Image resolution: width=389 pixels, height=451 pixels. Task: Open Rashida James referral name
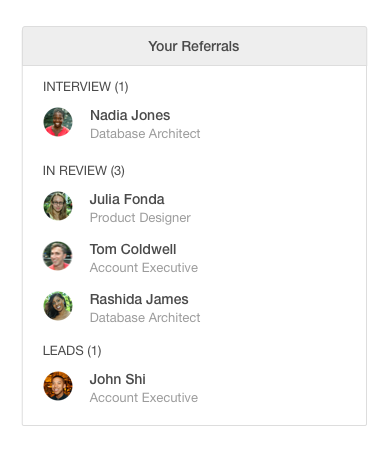pos(139,299)
